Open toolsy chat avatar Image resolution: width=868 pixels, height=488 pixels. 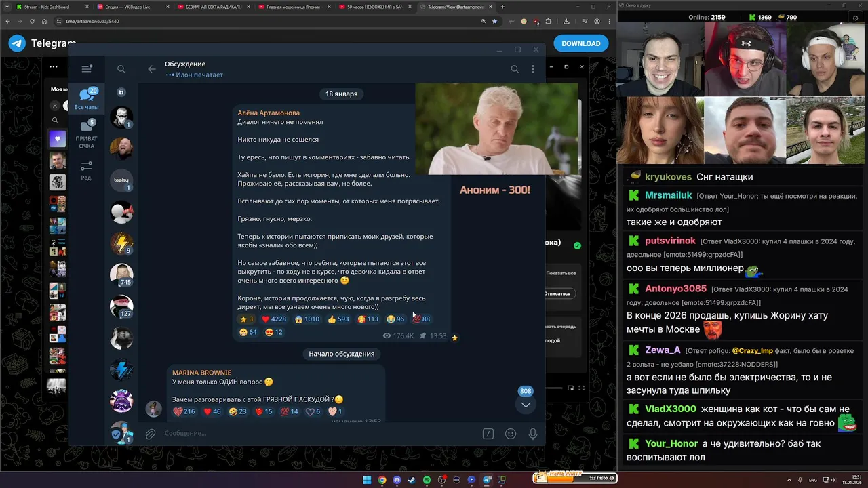click(x=121, y=180)
